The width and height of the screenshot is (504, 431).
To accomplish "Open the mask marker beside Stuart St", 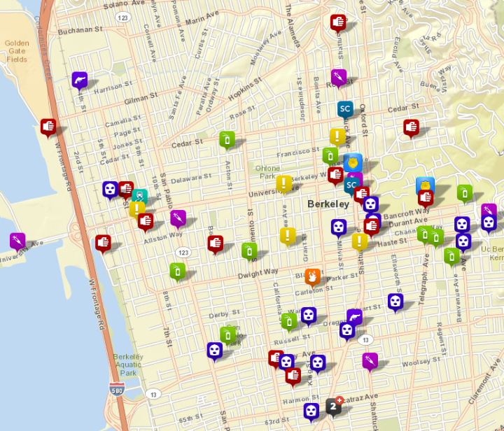I will pos(395,302).
